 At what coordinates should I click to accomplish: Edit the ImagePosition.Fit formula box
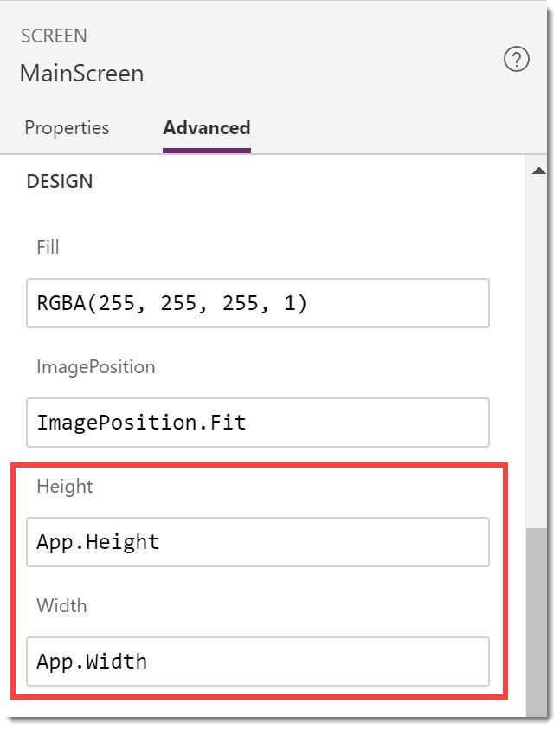pos(257,423)
